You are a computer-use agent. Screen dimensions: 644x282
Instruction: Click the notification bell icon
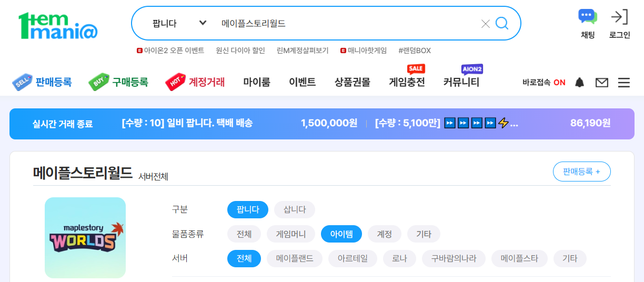click(x=579, y=83)
